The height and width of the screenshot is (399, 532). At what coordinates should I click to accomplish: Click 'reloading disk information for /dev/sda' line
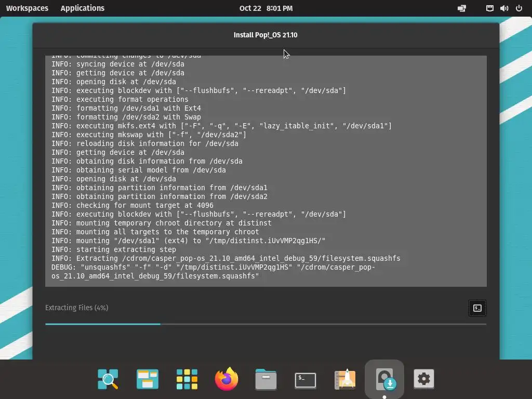(145, 143)
